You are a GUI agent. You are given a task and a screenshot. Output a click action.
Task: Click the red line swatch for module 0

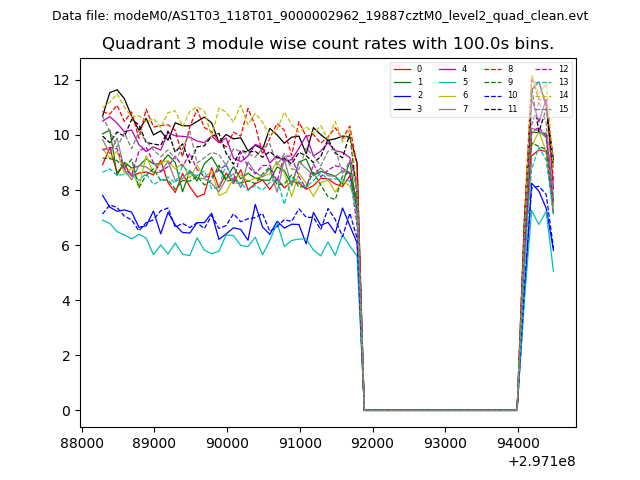tap(404, 69)
